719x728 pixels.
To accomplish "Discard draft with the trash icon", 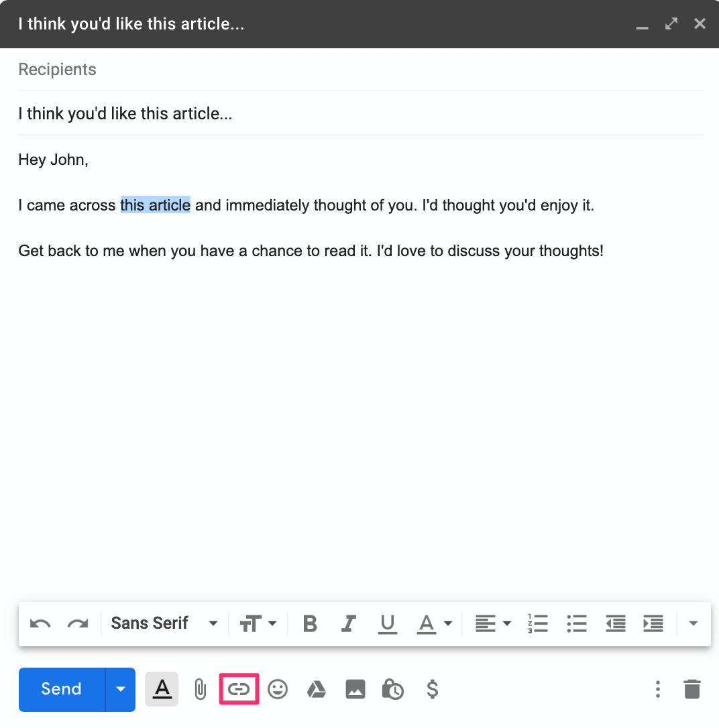I will (692, 689).
